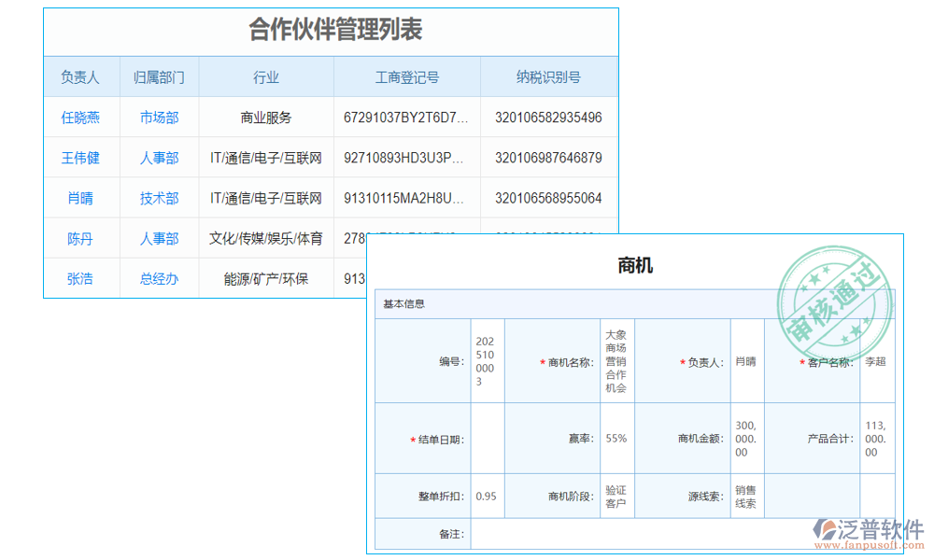Select the 基本信息 section header
This screenshot has width=934, height=560.
[x=403, y=304]
